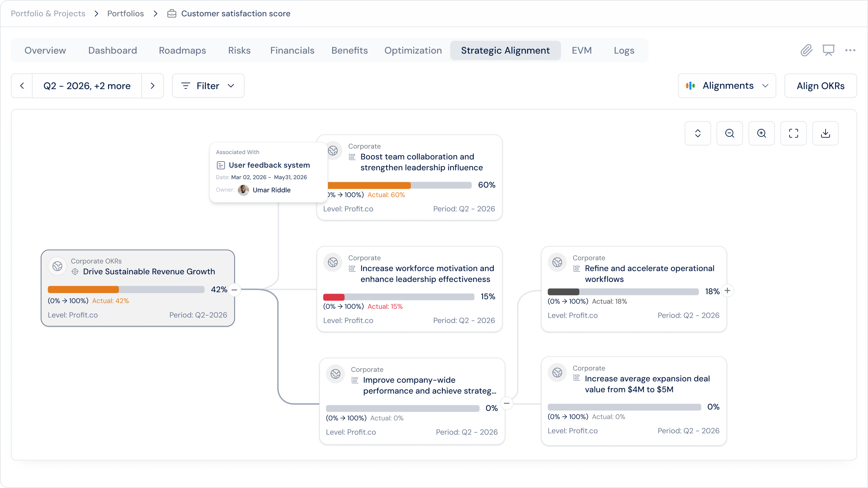Click key result icon beside Increase workforce motivation

coord(352,268)
